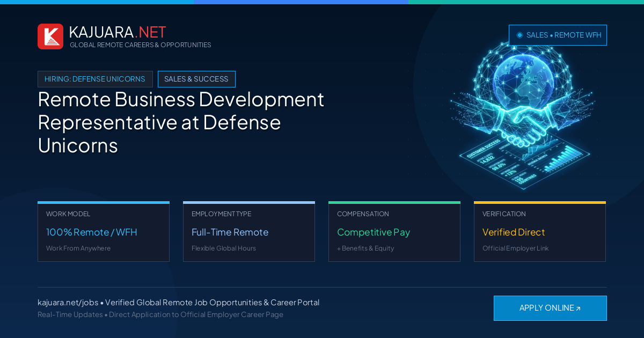Click the 'Full-Time Remote' value
This screenshot has height=338, width=644.
(x=230, y=232)
